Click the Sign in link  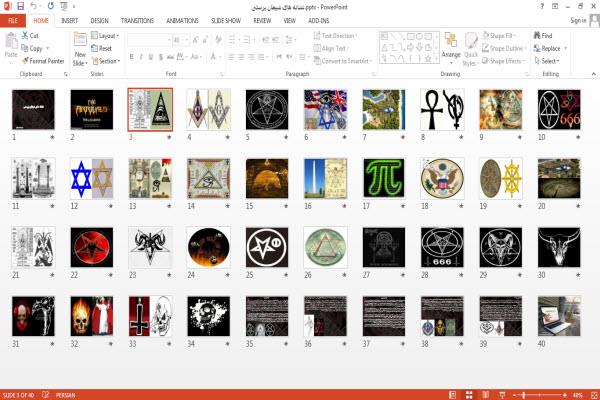[x=578, y=20]
